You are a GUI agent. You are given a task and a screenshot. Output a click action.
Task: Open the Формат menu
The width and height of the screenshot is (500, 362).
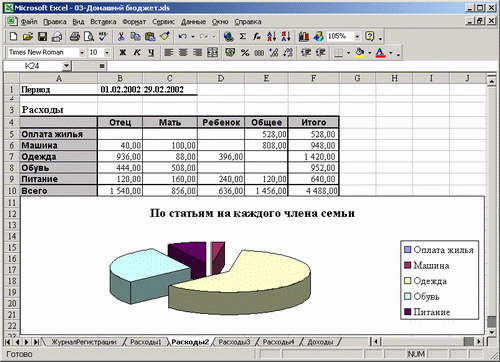point(134,22)
